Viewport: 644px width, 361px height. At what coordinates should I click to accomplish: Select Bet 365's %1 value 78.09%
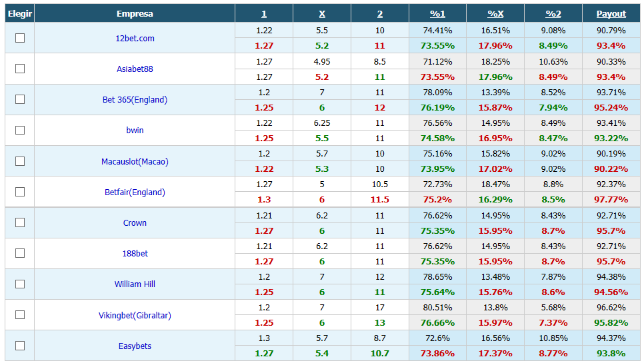(x=437, y=93)
